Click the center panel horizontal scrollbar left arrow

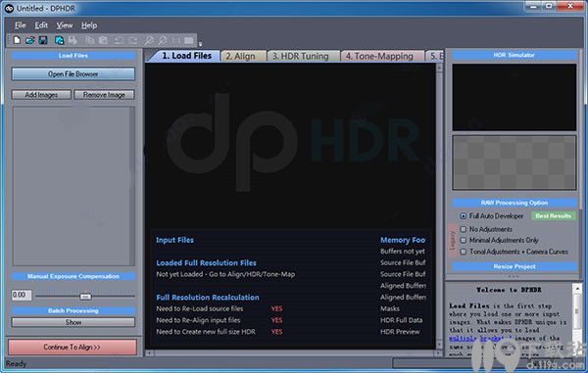pyautogui.click(x=149, y=353)
